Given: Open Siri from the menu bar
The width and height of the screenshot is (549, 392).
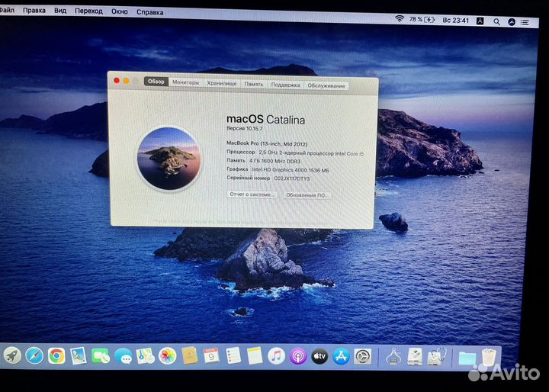Looking at the screenshot, I should coord(512,22).
